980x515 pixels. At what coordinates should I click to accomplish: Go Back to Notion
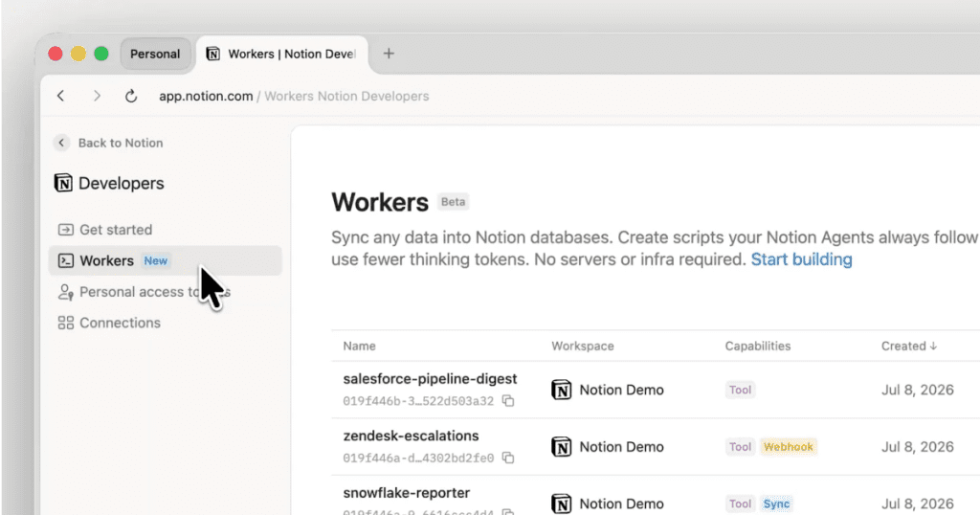109,143
